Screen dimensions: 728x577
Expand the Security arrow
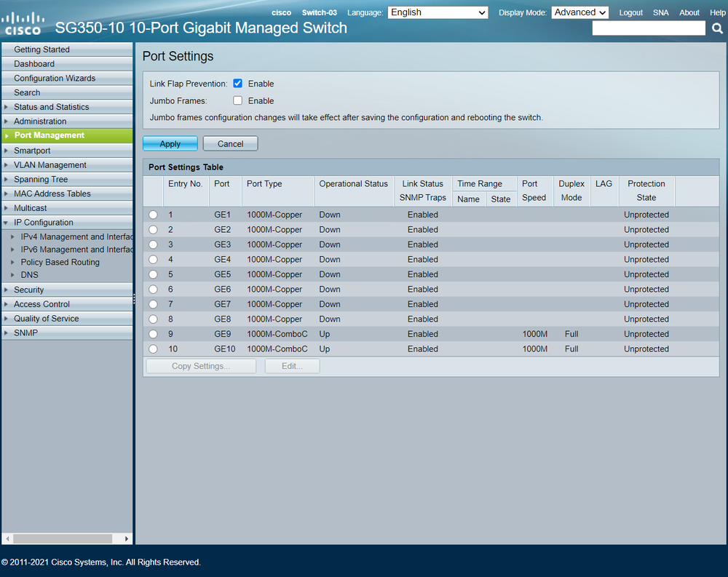6,290
